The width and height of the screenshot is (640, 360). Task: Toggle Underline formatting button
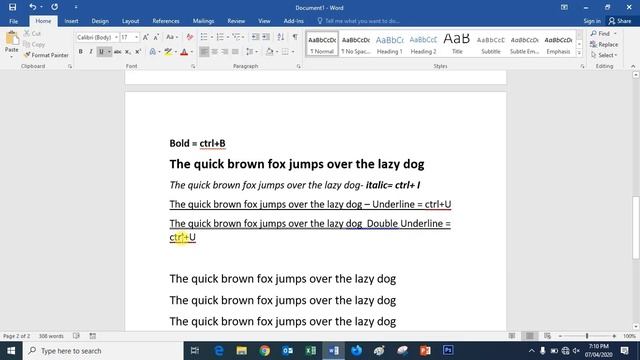101,51
